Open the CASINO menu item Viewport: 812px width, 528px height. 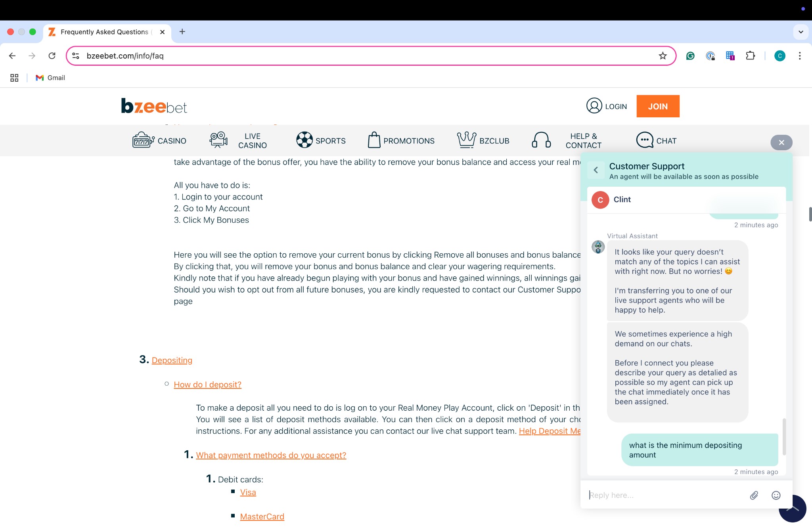pos(159,140)
